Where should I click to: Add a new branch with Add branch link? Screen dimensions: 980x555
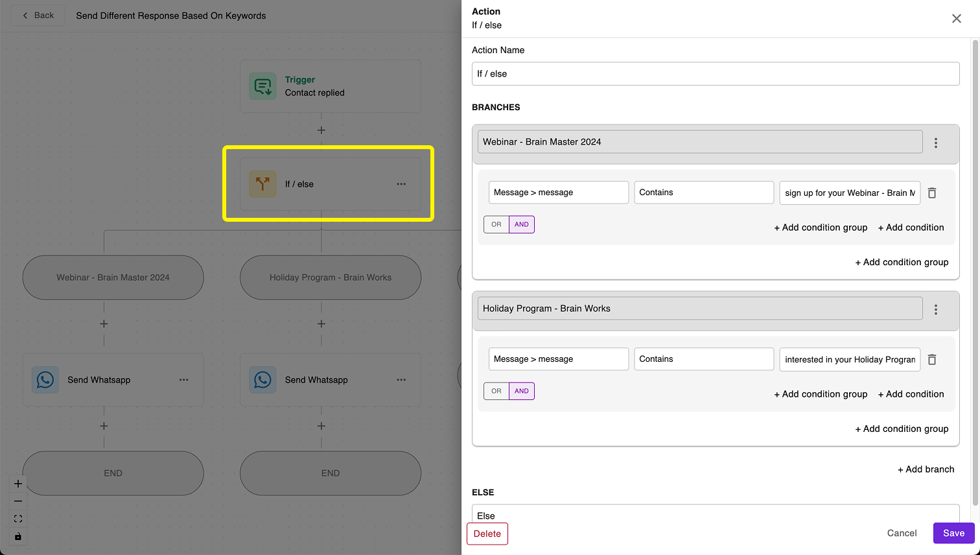[926, 469]
